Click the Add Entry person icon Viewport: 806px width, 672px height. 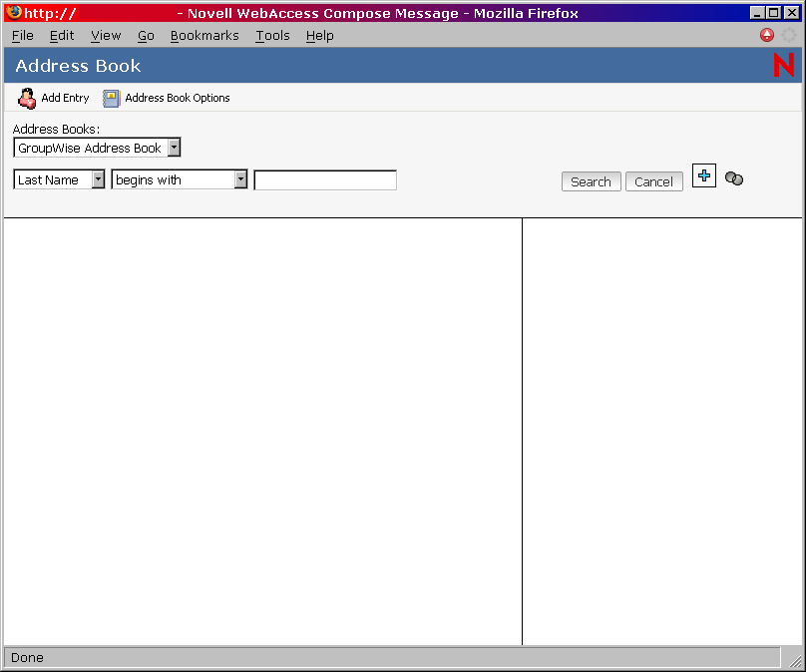tap(26, 98)
